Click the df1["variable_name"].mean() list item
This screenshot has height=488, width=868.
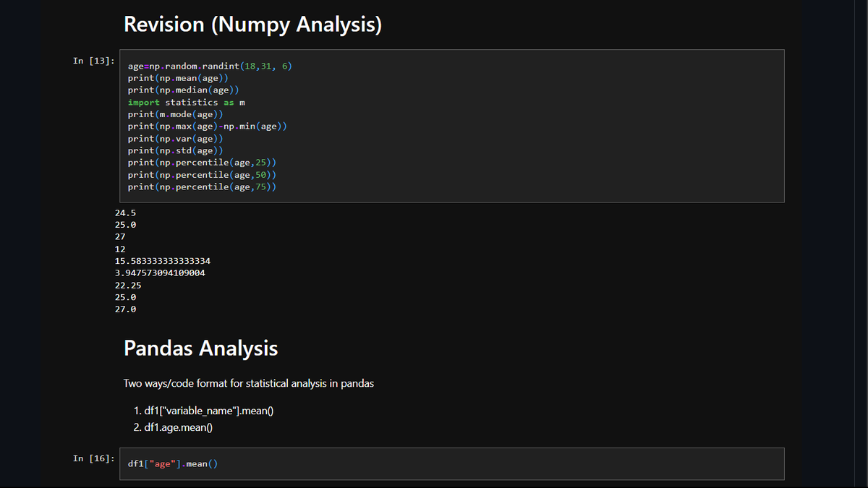pos(210,411)
